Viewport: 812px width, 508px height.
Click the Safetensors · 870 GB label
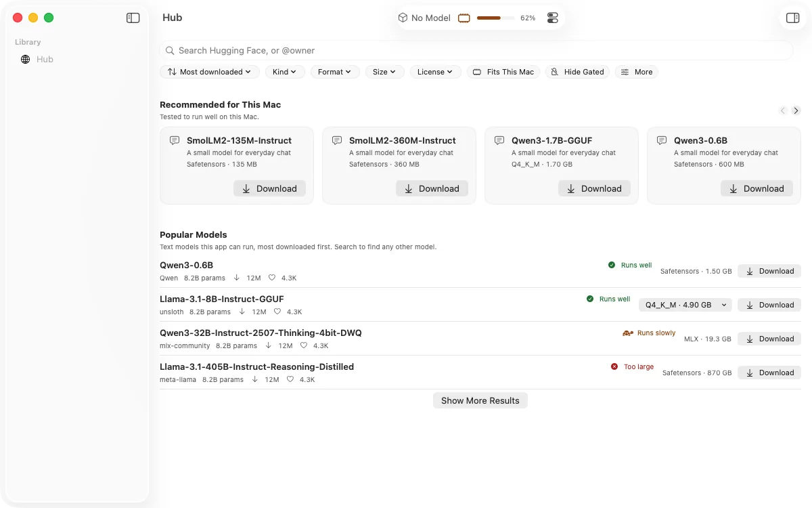point(697,373)
